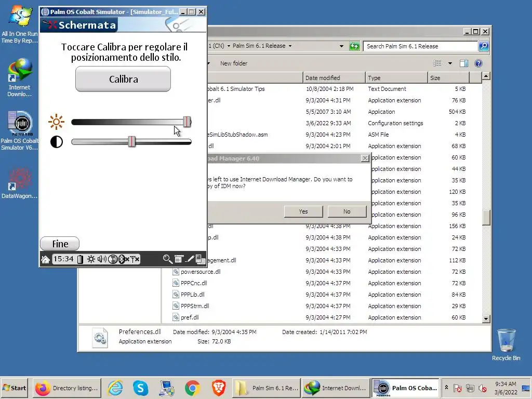Select the PPPLib.dll file

[192, 295]
